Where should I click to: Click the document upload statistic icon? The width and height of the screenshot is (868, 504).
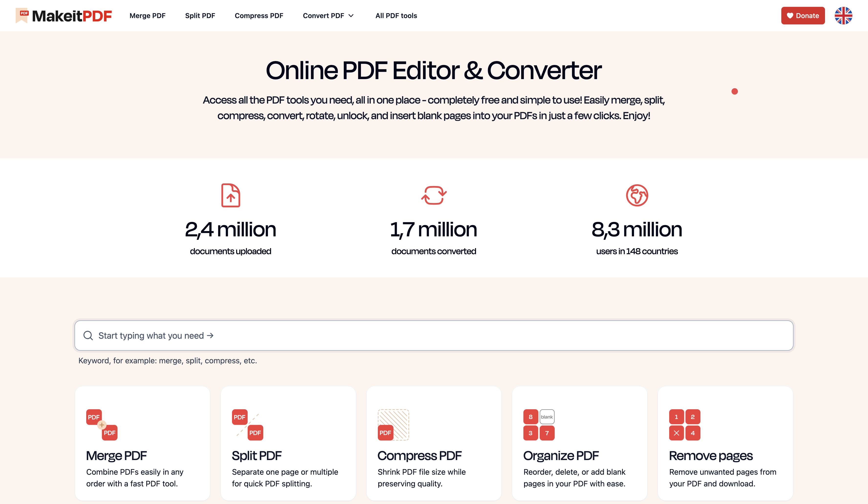pos(231,195)
